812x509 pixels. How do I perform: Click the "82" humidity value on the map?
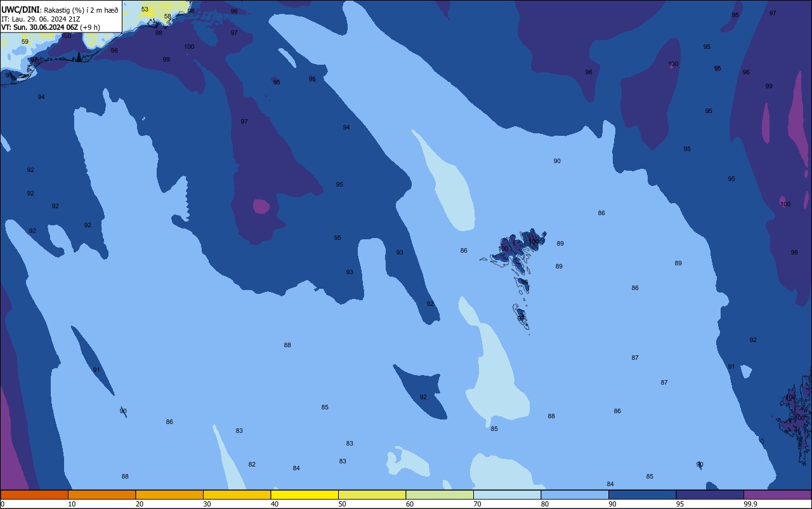pyautogui.click(x=252, y=465)
